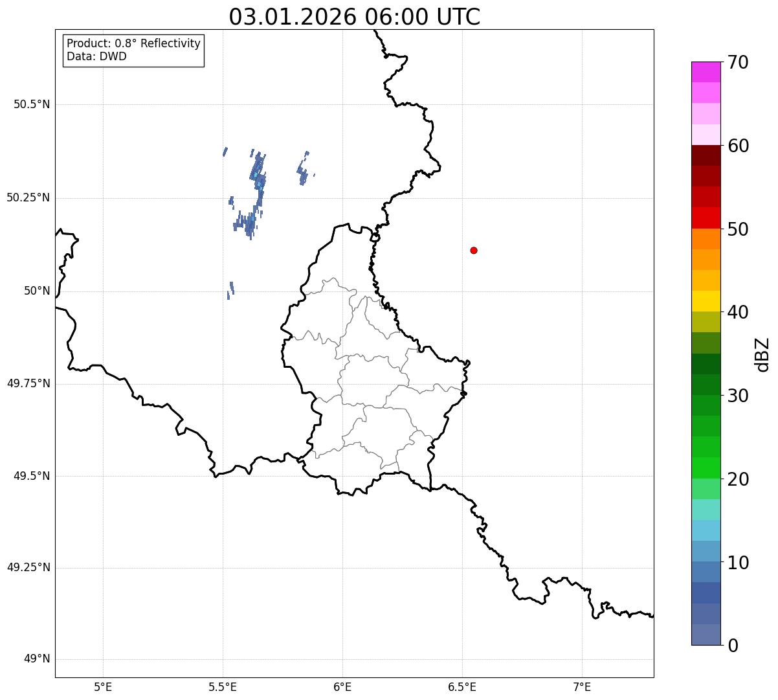Image resolution: width=778 pixels, height=700 pixels.
Task: Click the 6.5°E longitude label
Action: [x=462, y=687]
